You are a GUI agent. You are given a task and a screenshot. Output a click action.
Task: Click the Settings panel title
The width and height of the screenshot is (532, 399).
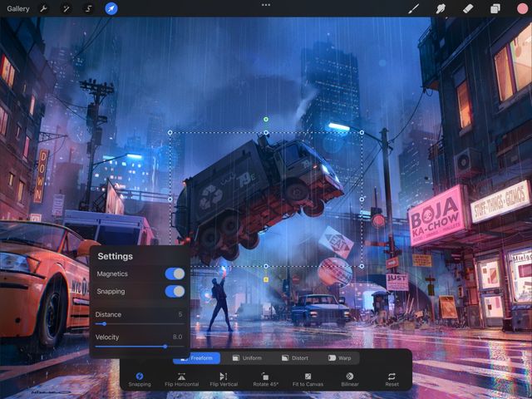pos(115,256)
